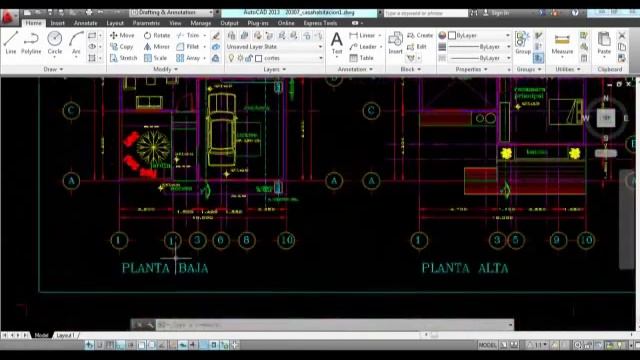
Task: Open the AutoCAD application menu
Action: [x=9, y=17]
